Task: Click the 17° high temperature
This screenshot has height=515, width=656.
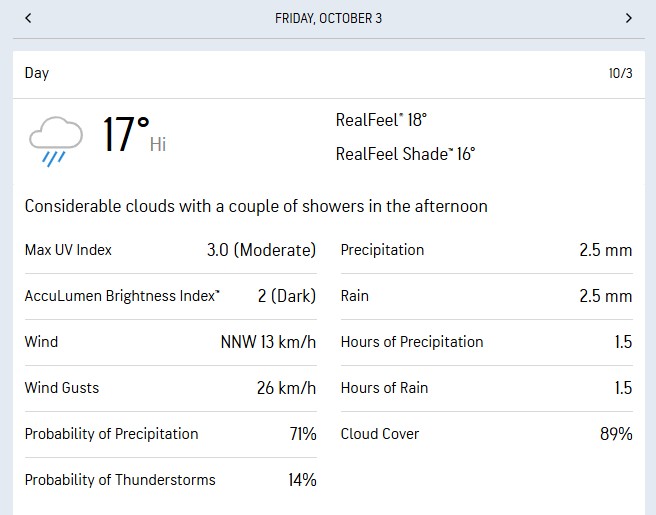Action: pos(127,135)
